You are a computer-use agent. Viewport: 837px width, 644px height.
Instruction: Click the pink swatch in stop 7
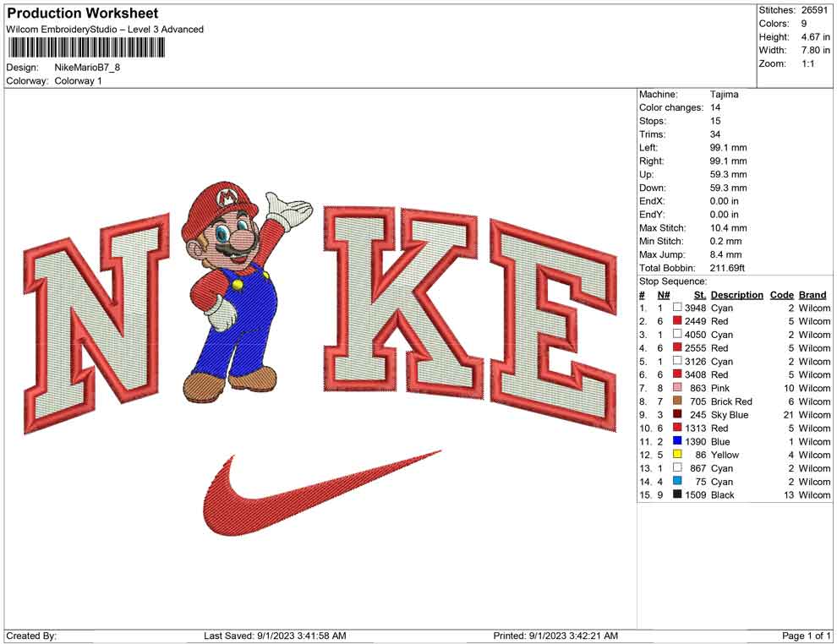tap(677, 387)
